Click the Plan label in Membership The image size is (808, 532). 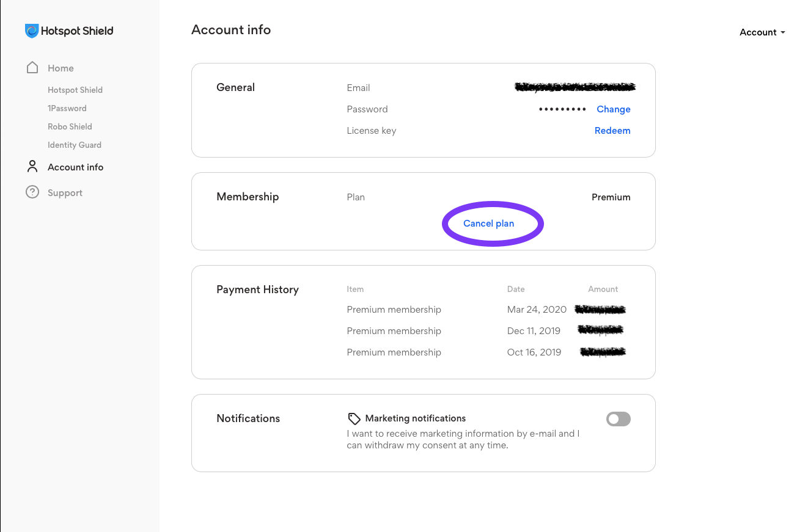[356, 197]
